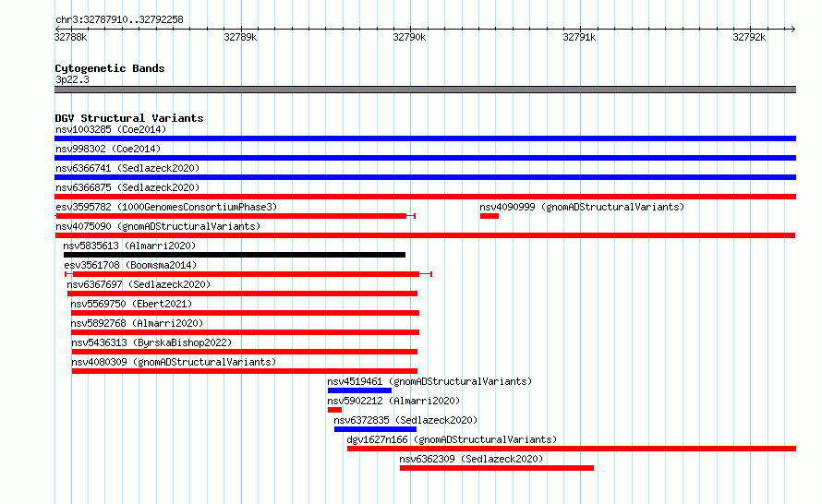Click the nsv6362309 (Sedlazeck2020) red bar
Viewport: 822px width, 504px height.
[497, 468]
